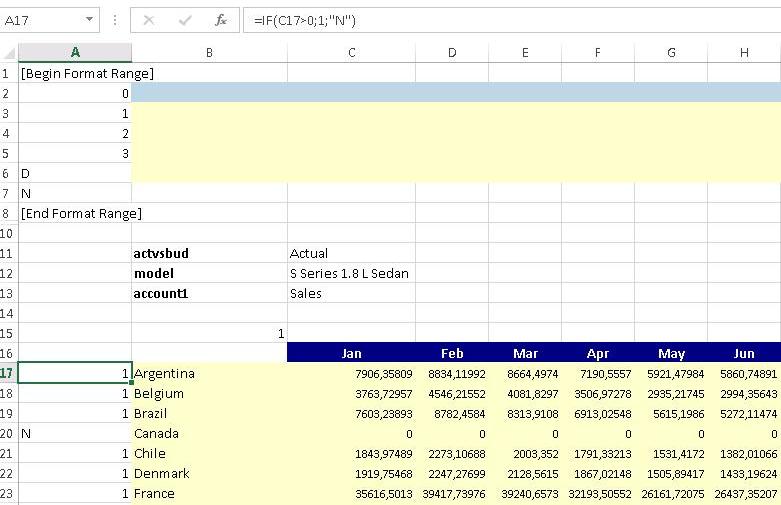Screen dimensions: 781x505
Task: Click the S Series 1.8 L Sedan cell
Action: 351,273
